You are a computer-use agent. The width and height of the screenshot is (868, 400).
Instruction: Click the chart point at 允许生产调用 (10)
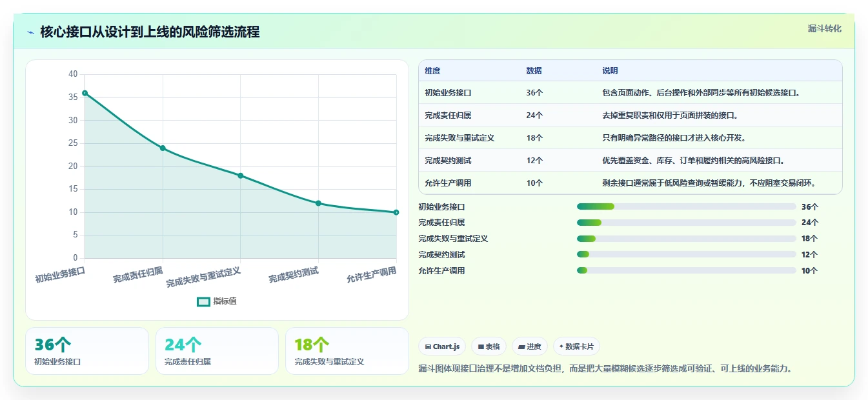[396, 212]
